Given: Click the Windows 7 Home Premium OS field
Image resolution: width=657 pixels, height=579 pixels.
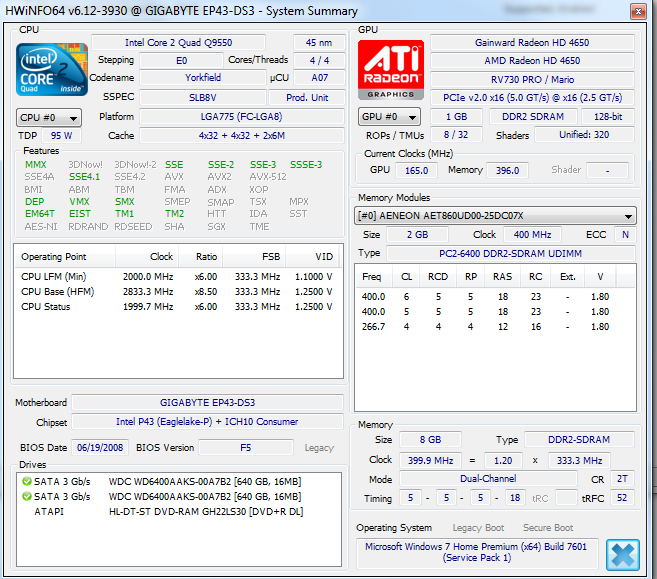Looking at the screenshot, I should (x=476, y=552).
